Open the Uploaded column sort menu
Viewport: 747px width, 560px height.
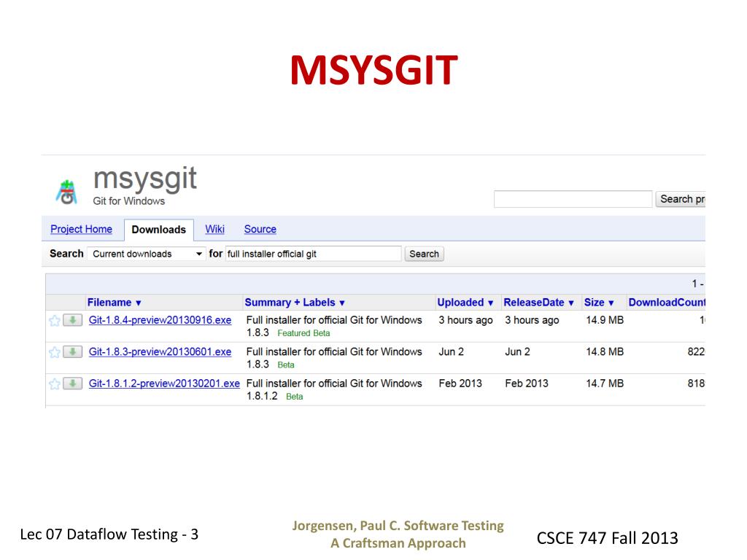click(x=465, y=303)
